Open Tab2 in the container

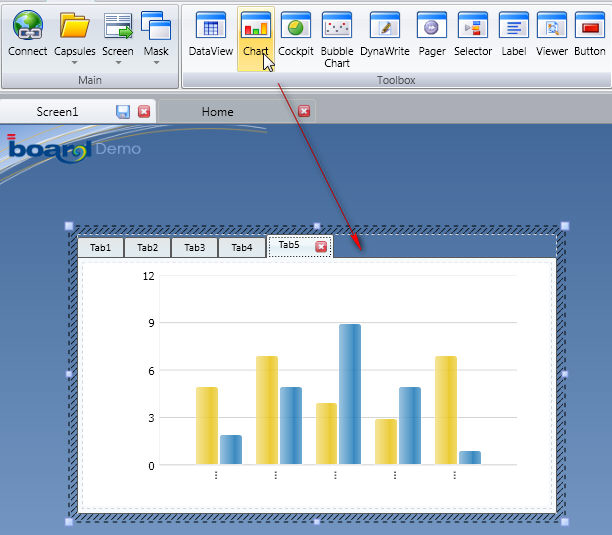click(148, 248)
